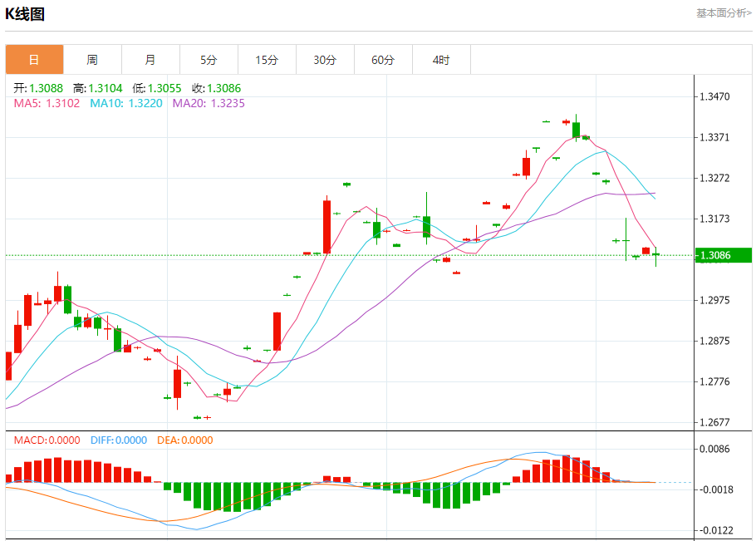Screen dimensions: 756x541
Task: Click the 0.0086 MACD axis label
Action: 714,449
